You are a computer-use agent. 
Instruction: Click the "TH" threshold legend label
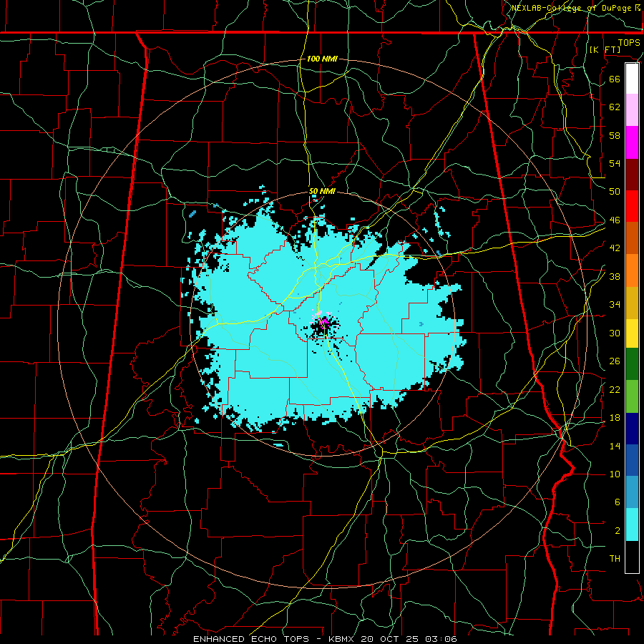(x=615, y=559)
